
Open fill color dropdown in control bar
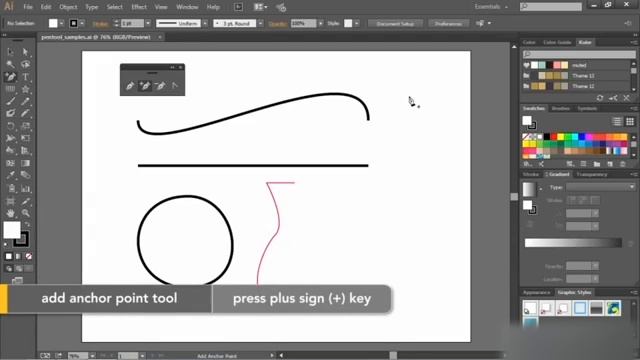[x=62, y=24]
